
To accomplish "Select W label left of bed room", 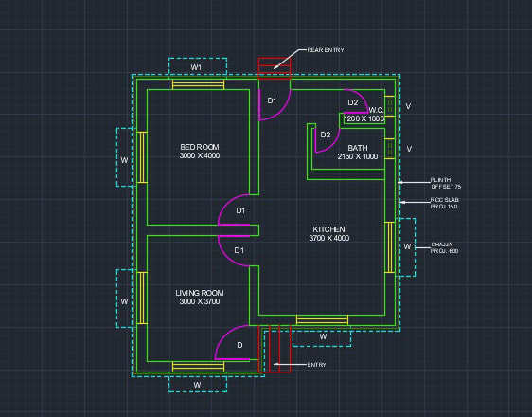I will point(124,160).
